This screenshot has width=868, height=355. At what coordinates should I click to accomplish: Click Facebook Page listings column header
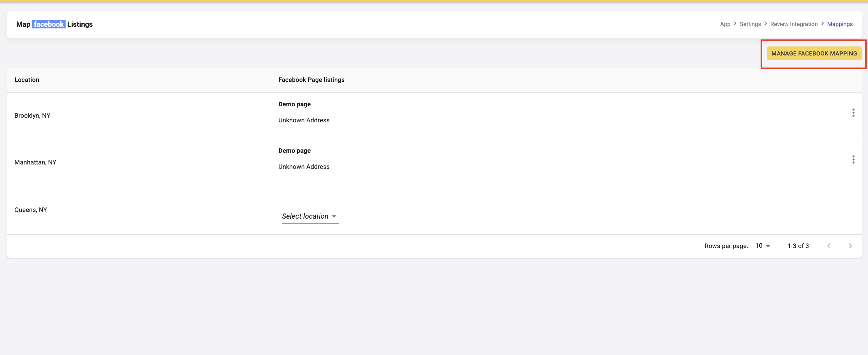pyautogui.click(x=311, y=80)
